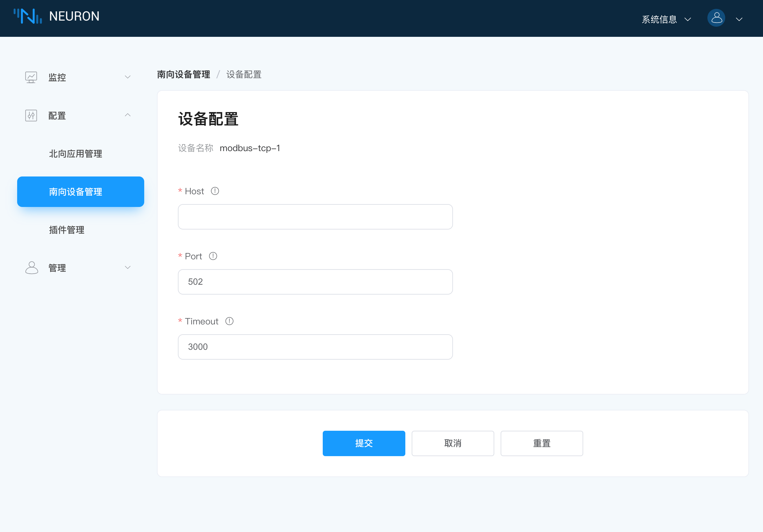Click the info icon beside Timeout
Screen dimensions: 763x532
pos(229,321)
